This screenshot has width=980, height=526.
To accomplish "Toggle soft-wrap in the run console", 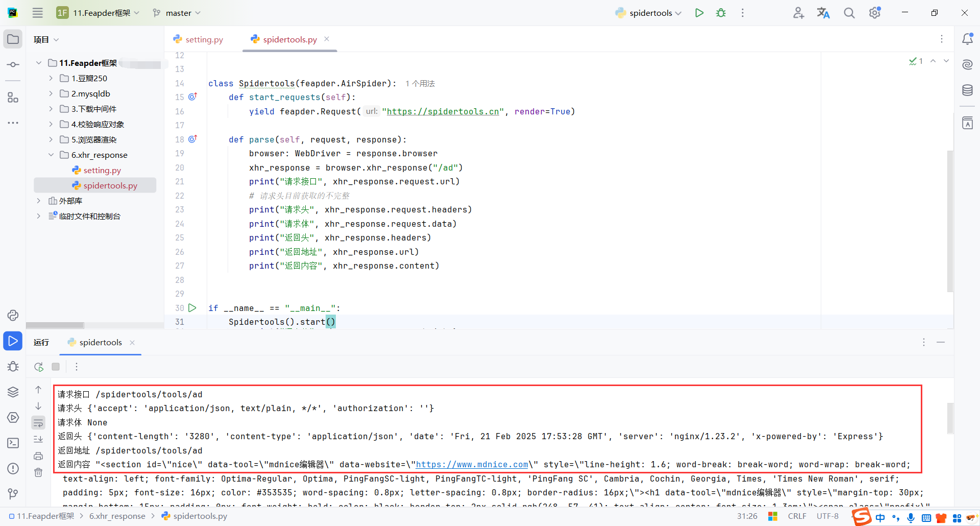I will 38,423.
